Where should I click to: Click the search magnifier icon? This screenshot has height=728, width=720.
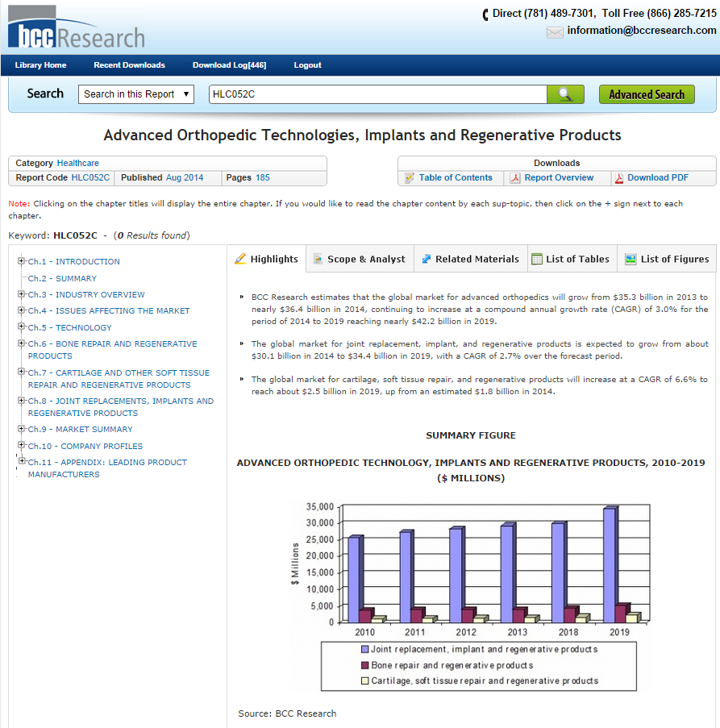click(565, 94)
